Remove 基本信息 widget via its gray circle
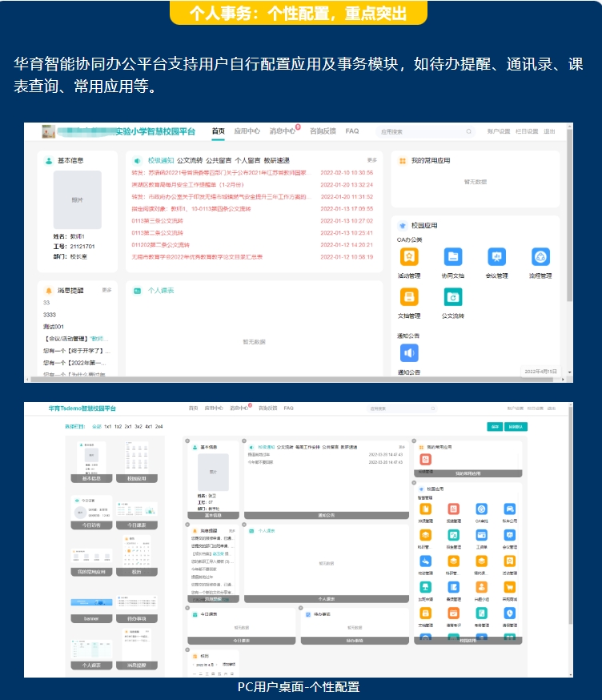Viewport: 602px width, 700px height. [x=187, y=441]
